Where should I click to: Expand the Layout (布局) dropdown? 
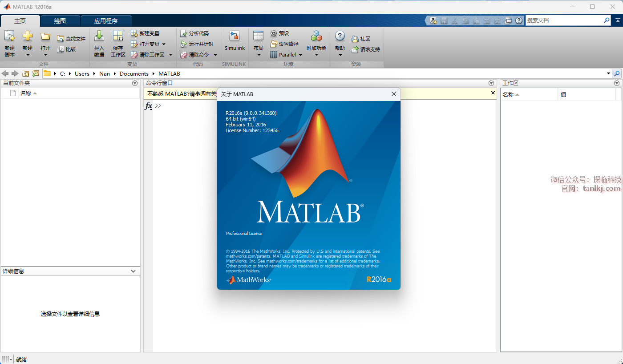pos(259,55)
